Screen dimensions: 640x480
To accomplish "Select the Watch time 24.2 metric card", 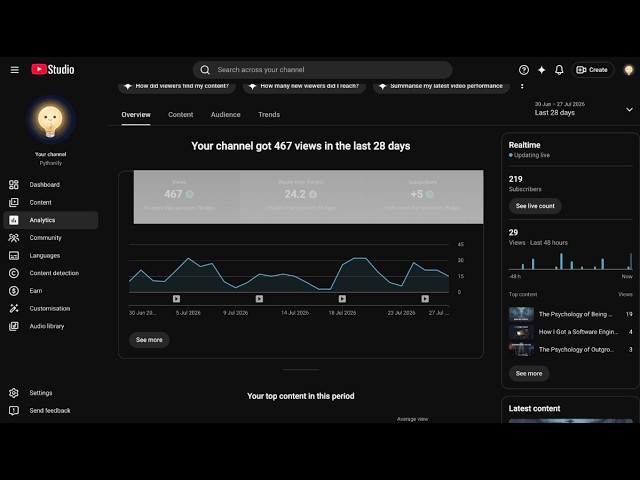I will tap(301, 197).
